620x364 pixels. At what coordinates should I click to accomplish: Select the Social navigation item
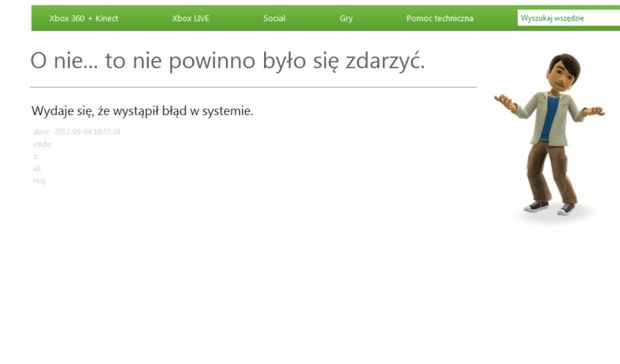(x=274, y=18)
